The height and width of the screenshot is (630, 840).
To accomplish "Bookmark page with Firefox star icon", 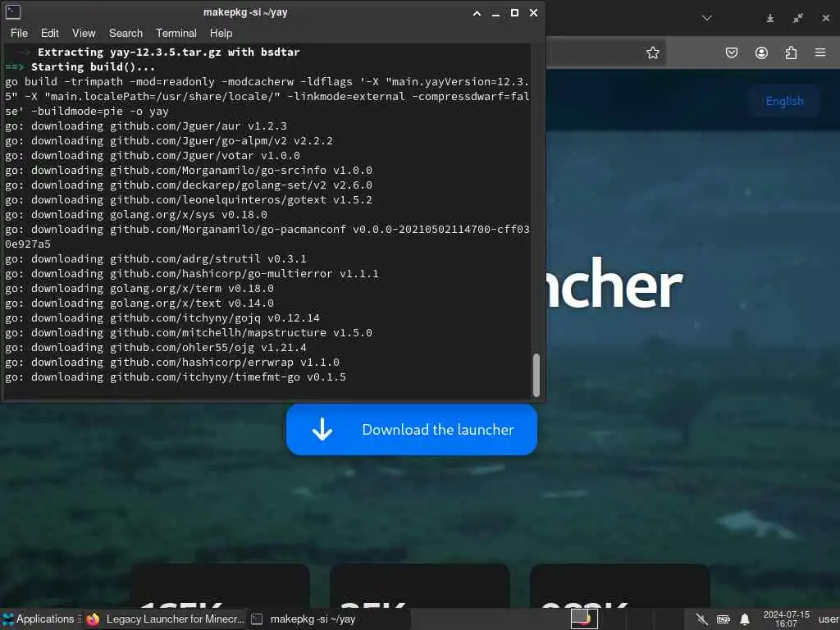I will (652, 52).
